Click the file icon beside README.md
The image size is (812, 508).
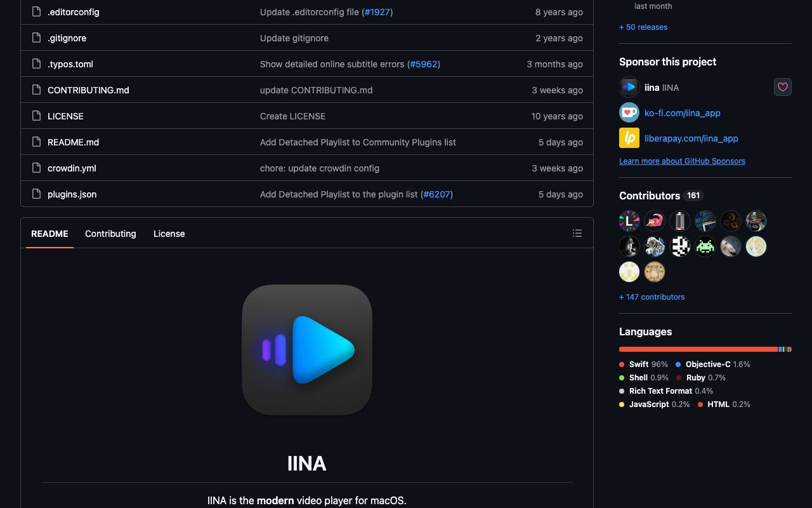click(36, 142)
